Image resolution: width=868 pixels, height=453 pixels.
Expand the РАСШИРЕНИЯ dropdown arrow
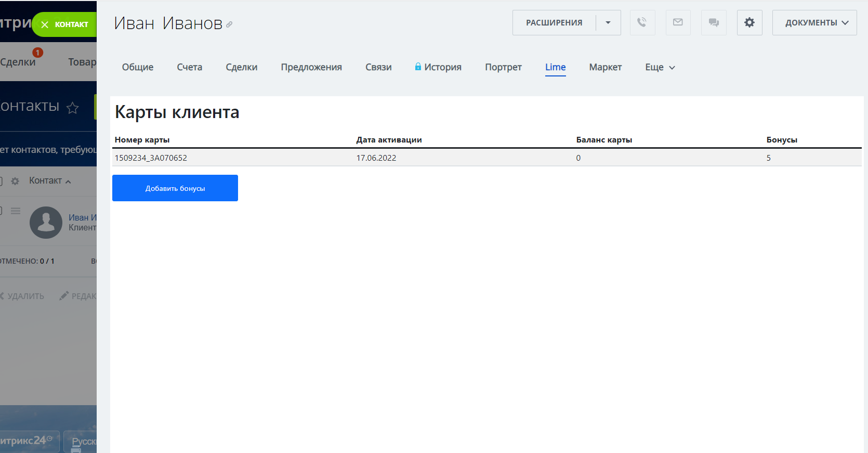(608, 22)
